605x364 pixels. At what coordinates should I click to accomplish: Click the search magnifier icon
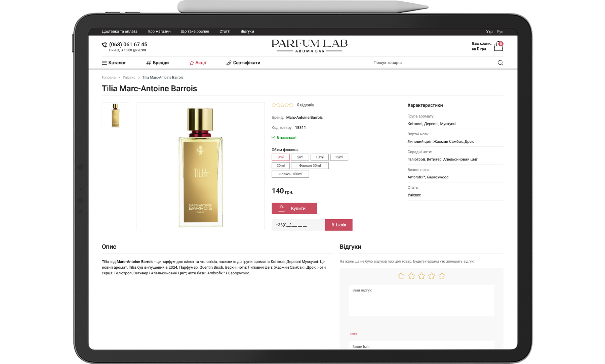[x=500, y=63]
